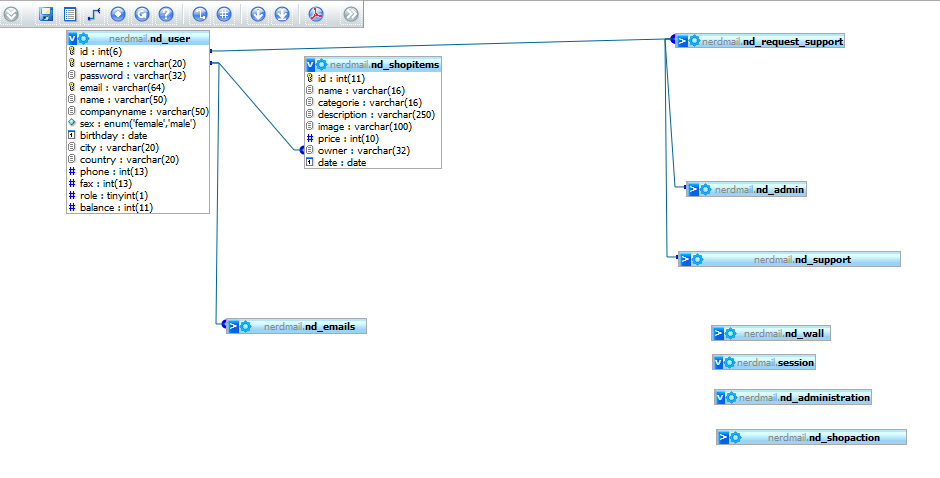Select username column in nd_user table
Screen dimensions: 940x478
point(132,63)
